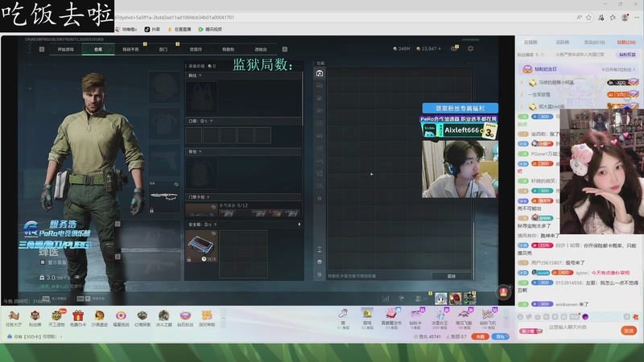Open the 背包 backpack button
Screen dimensions: 644x362
501,336
